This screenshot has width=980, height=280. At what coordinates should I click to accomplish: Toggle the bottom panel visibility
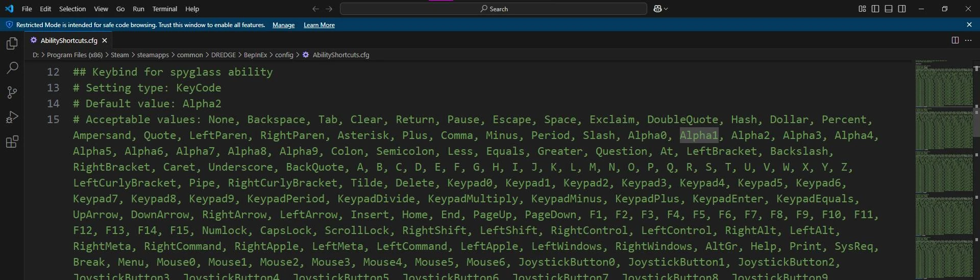[889, 9]
